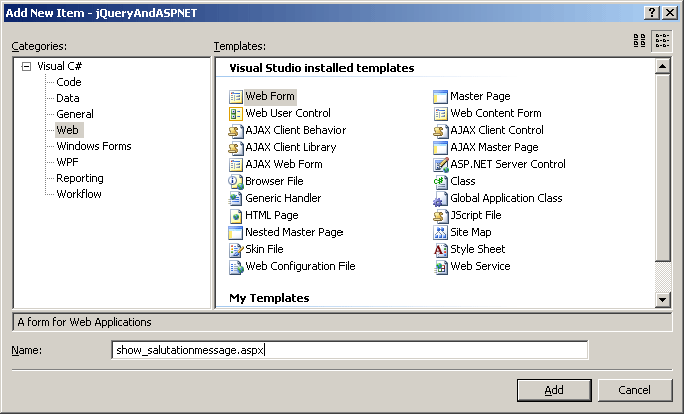Pick the Site Map template icon
The width and height of the screenshot is (684, 414).
click(441, 233)
